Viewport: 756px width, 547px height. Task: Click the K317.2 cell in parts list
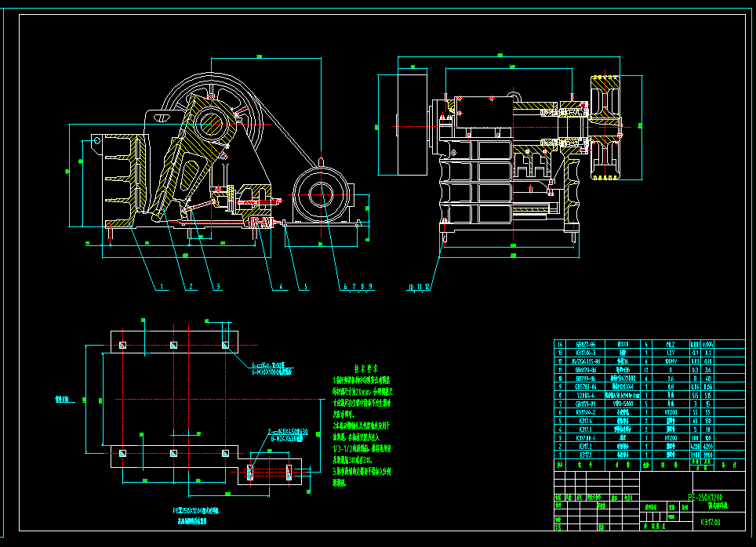[x=585, y=446]
